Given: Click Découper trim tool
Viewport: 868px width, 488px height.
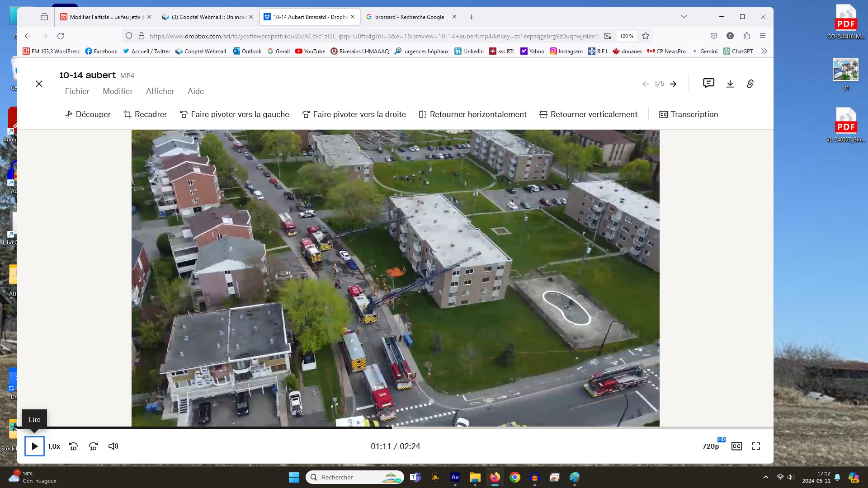Looking at the screenshot, I should (88, 114).
